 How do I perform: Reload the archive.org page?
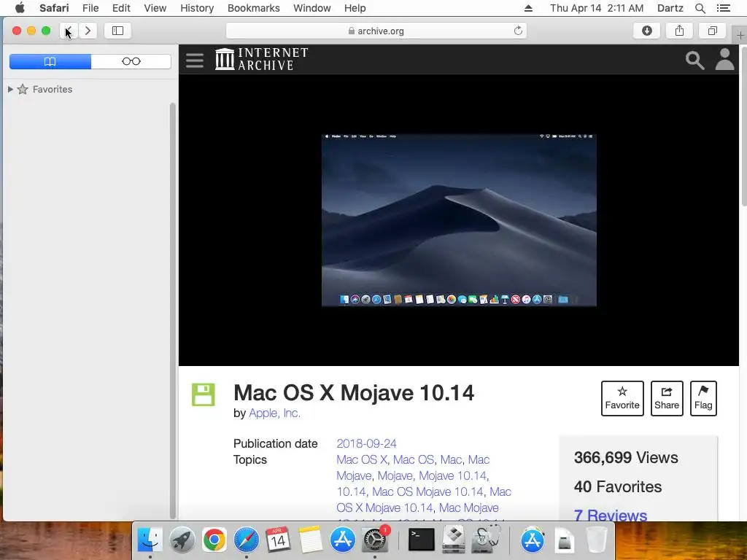[518, 31]
